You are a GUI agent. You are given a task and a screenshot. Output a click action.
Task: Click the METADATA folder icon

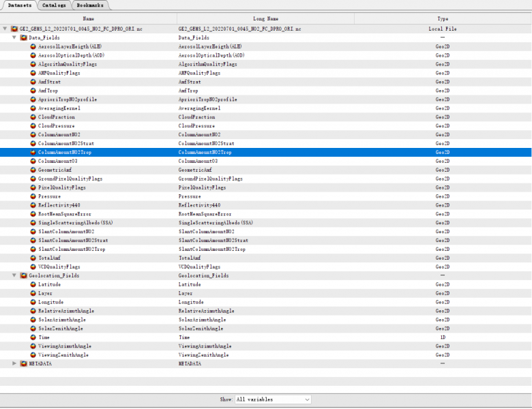23,363
